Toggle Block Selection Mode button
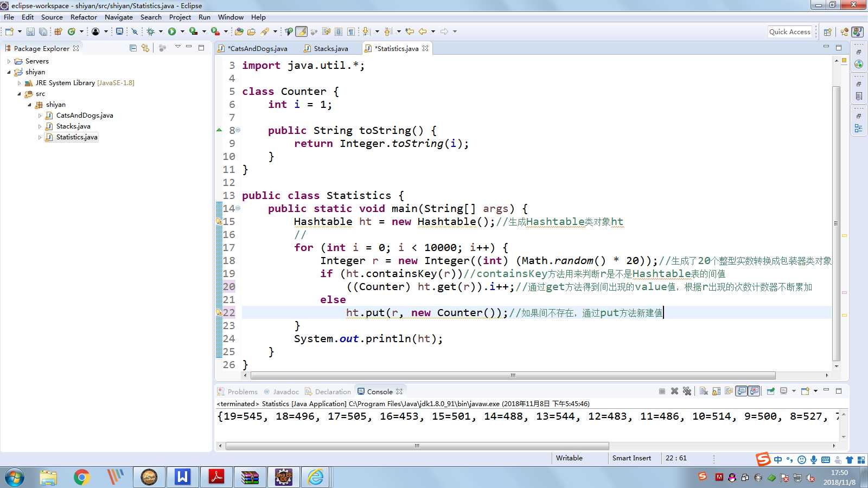This screenshot has height=488, width=868. 339,31
